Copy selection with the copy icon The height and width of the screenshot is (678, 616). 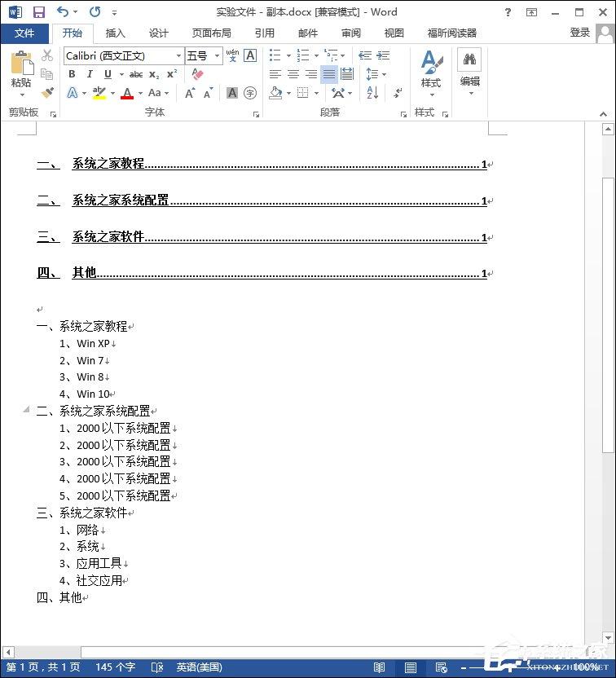point(47,74)
